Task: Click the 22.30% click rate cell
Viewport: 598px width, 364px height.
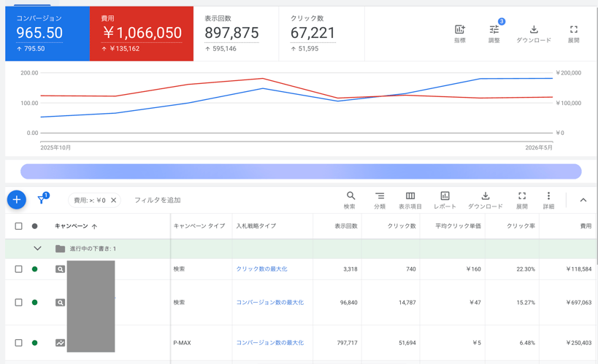Action: 526,269
